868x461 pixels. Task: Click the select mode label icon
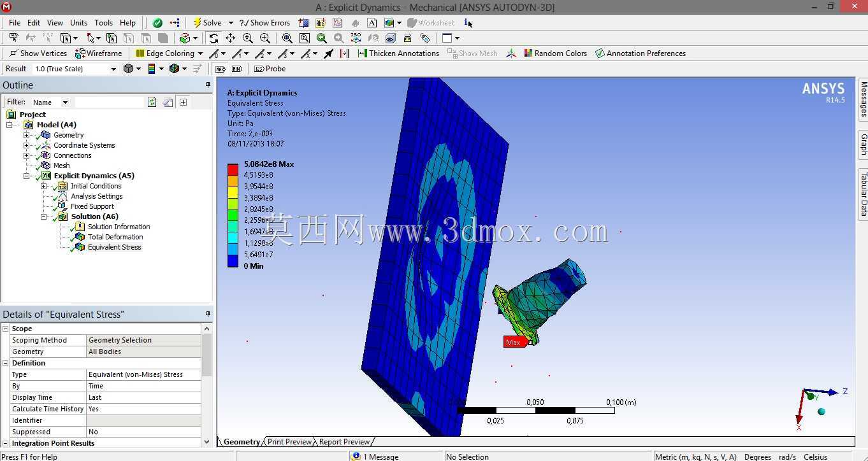point(13,38)
